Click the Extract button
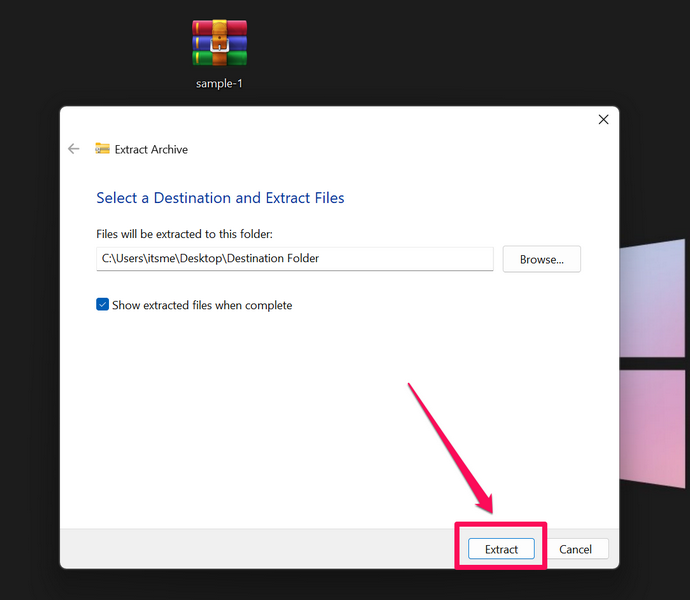 click(501, 549)
